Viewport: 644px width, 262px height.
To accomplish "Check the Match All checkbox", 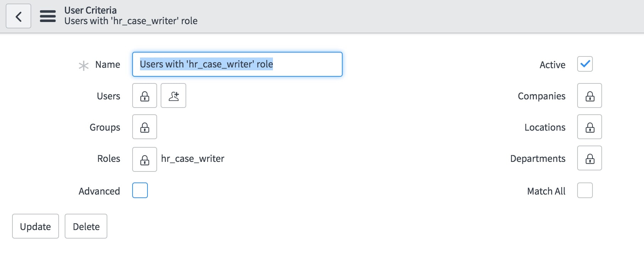I will pyautogui.click(x=585, y=191).
